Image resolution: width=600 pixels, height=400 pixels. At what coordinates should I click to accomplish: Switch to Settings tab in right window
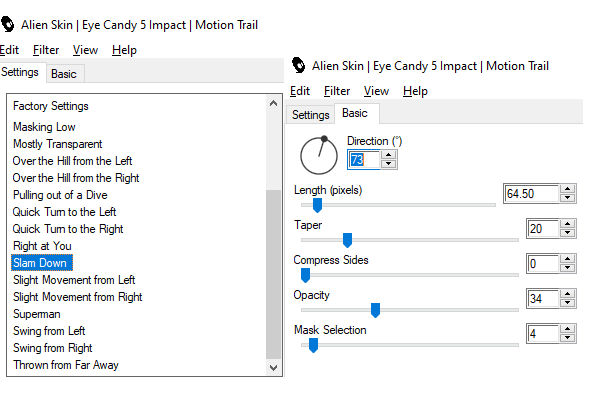point(310,115)
